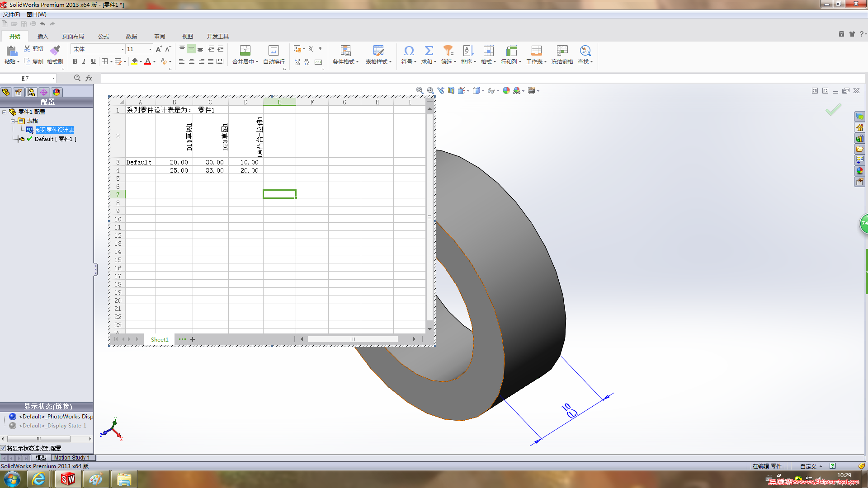868x488 pixels.
Task: Click the Sum (Σ) icon
Action: (x=429, y=50)
